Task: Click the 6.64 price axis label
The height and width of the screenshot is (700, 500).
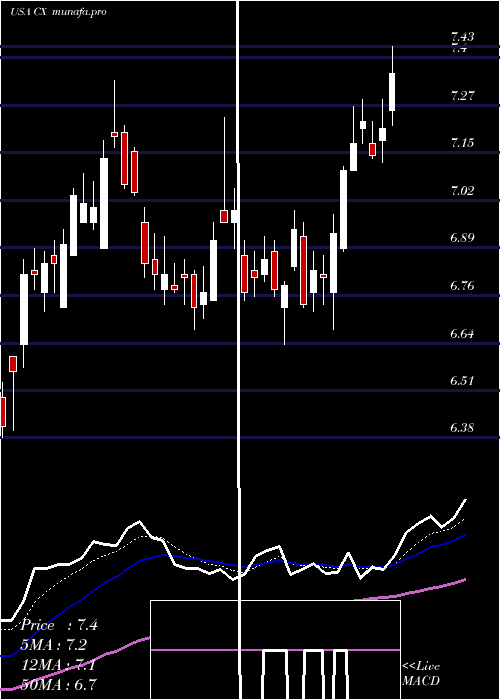Action: tap(462, 333)
